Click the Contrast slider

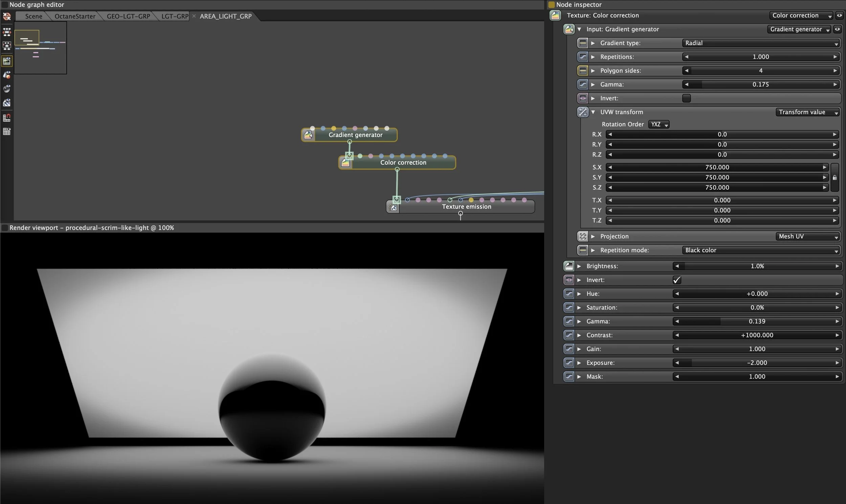[x=757, y=335]
